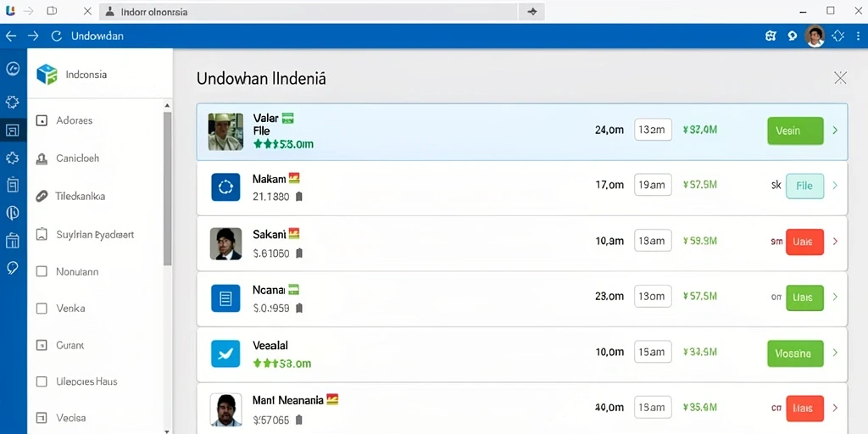Screen dimensions: 868x434
Task: Click the reload icon beside Undowdan
Action: tap(56, 36)
